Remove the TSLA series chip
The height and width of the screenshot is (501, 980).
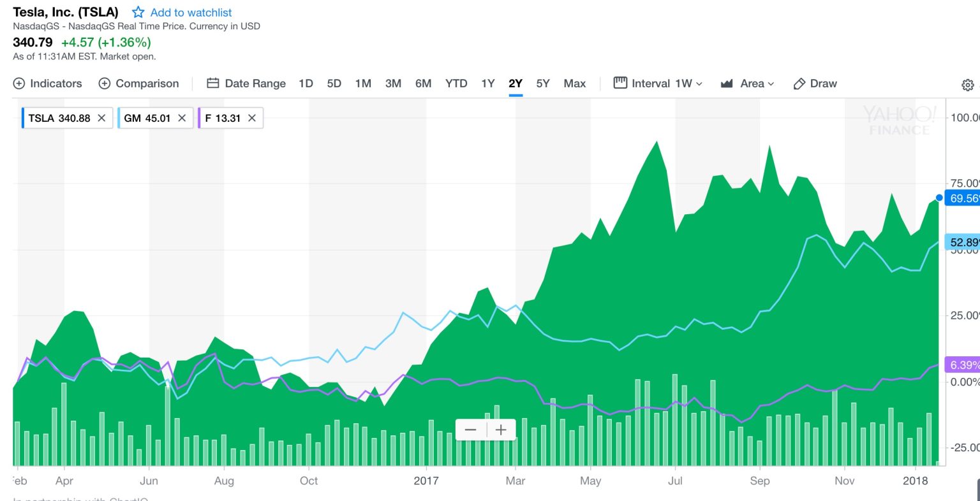tap(101, 118)
